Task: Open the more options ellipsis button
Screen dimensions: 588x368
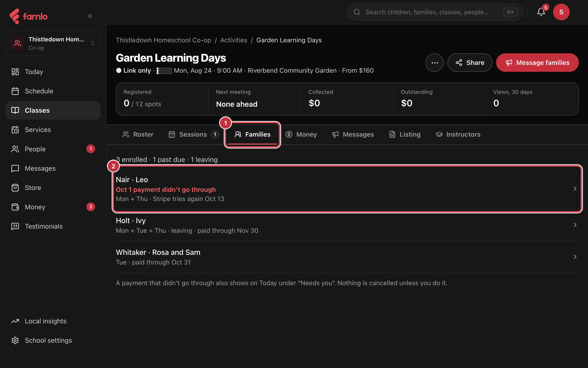Action: pyautogui.click(x=434, y=63)
